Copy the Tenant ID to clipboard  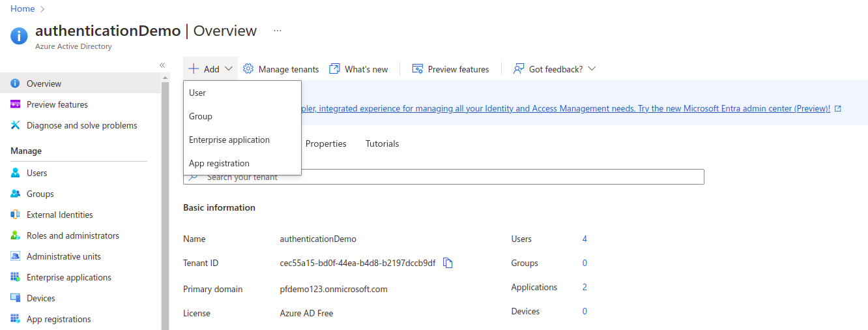(448, 263)
